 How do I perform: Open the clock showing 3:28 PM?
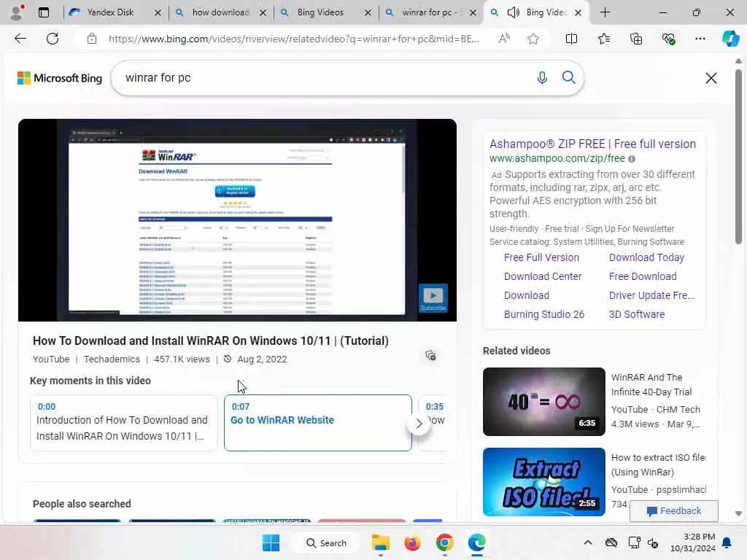click(693, 542)
